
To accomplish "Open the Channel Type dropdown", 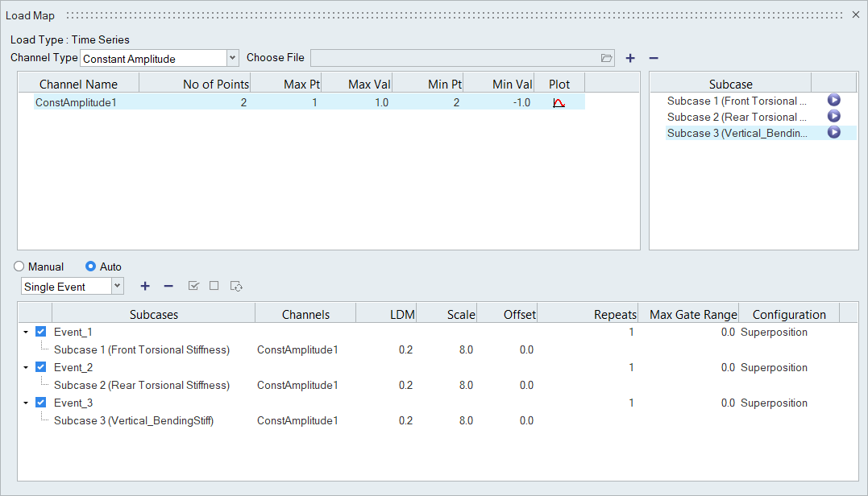I will pyautogui.click(x=233, y=58).
